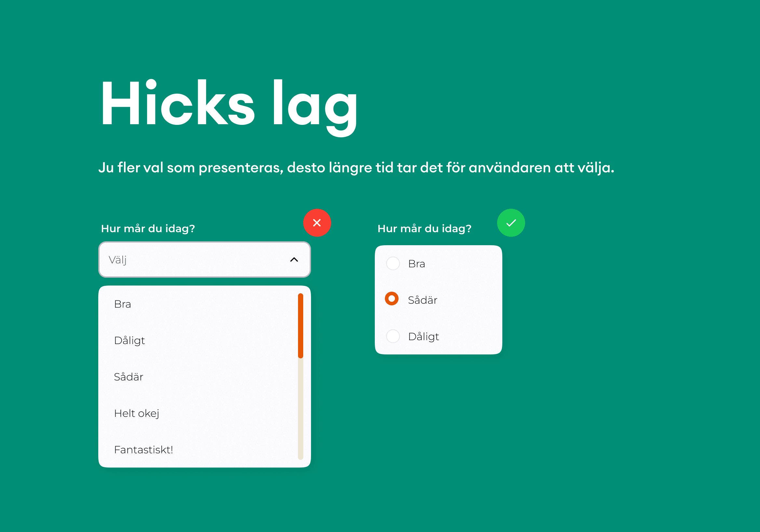Click the Dåligt label in radio group
Image resolution: width=760 pixels, height=532 pixels.
(x=423, y=337)
